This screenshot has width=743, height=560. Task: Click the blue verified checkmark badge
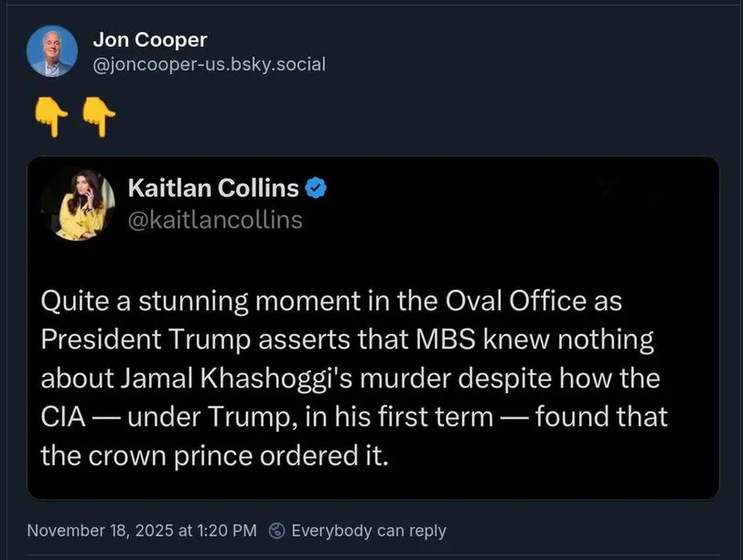coord(315,188)
